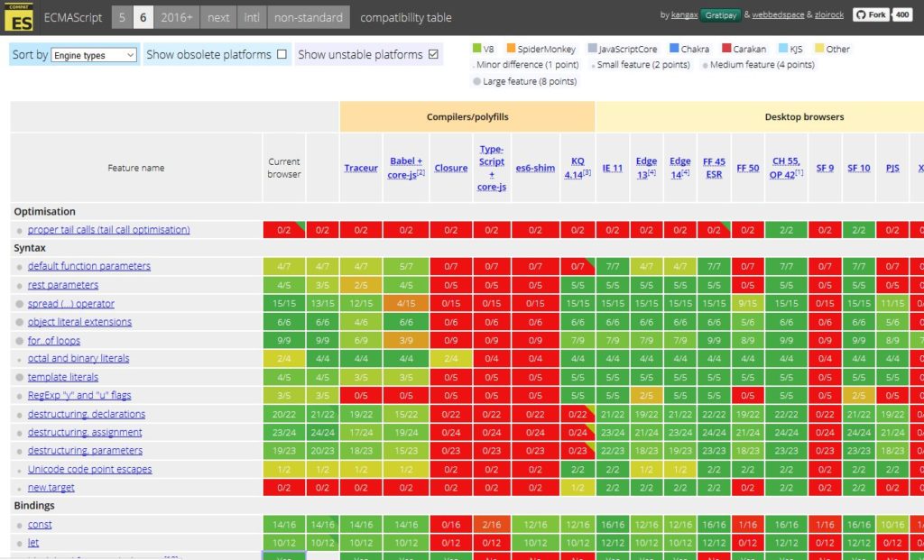Click the bullet icon beside template literals
924x560 pixels.
point(20,378)
